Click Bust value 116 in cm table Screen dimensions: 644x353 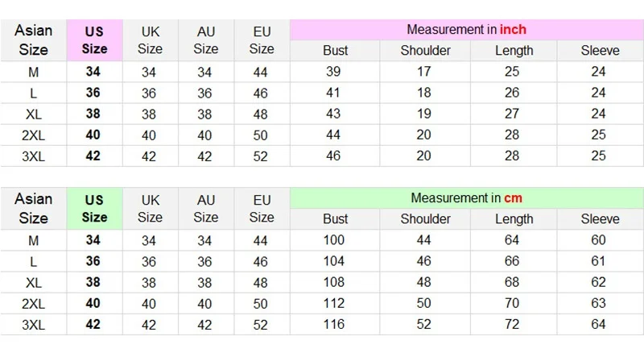coord(335,324)
